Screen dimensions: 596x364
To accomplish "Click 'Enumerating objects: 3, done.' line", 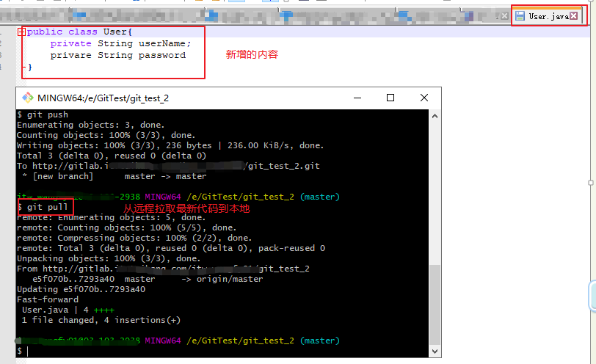I will [90, 125].
